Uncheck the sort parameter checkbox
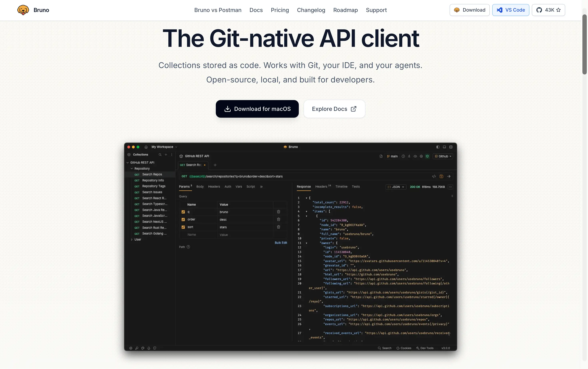588x369 pixels. tap(183, 227)
